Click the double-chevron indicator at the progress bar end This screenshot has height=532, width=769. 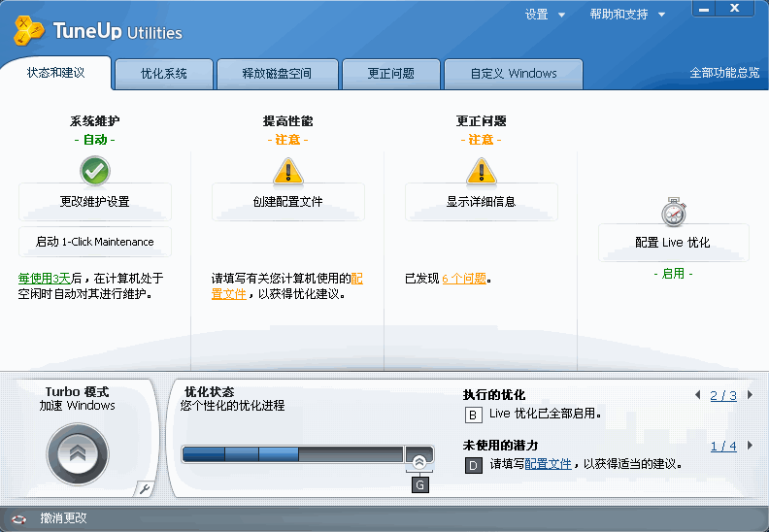pyautogui.click(x=419, y=461)
